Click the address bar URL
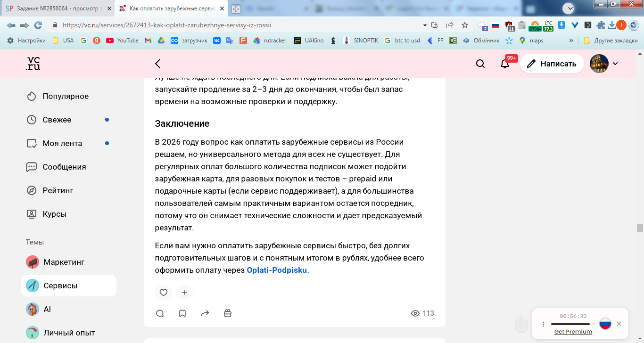Image resolution: width=644 pixels, height=343 pixels. click(x=167, y=25)
